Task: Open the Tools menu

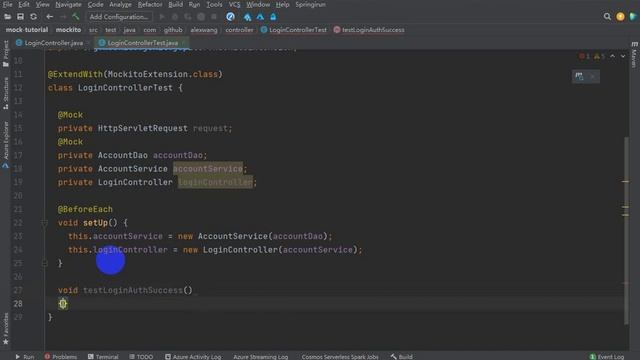Action: (x=214, y=4)
